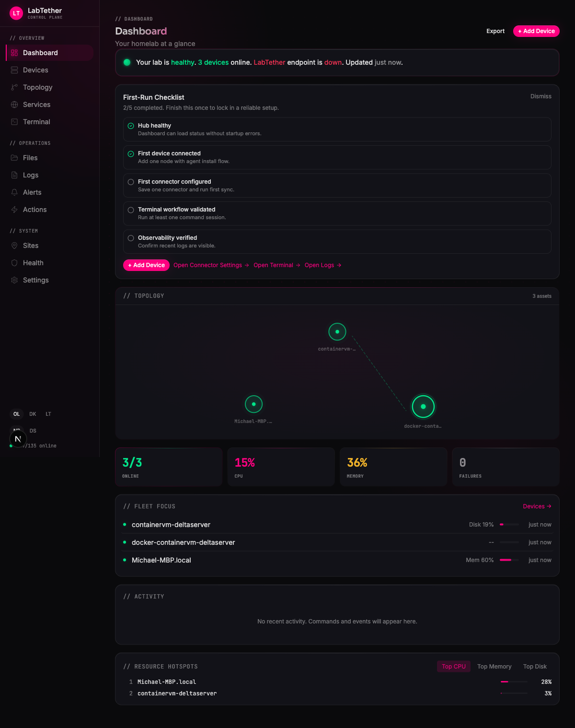Open Dashboard via its sidebar icon
Screen dimensions: 575x728
click(14, 53)
